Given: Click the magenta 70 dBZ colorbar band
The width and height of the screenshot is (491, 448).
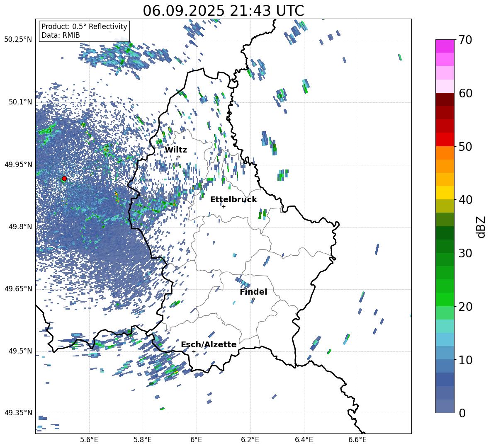Looking at the screenshot, I should tap(445, 46).
